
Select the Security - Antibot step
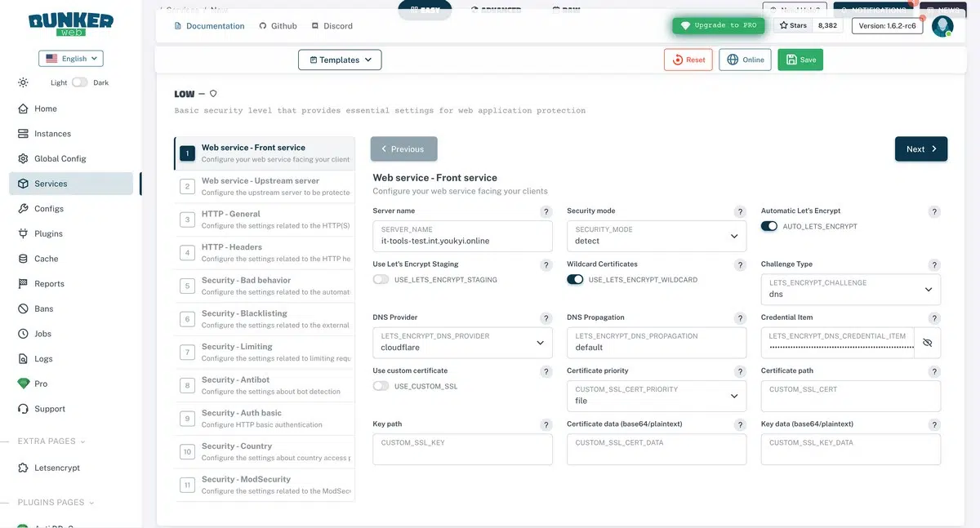265,385
